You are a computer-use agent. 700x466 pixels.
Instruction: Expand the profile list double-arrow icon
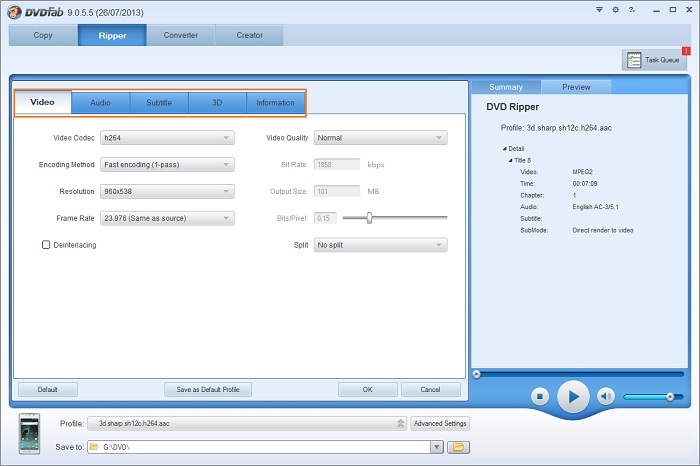click(x=400, y=423)
